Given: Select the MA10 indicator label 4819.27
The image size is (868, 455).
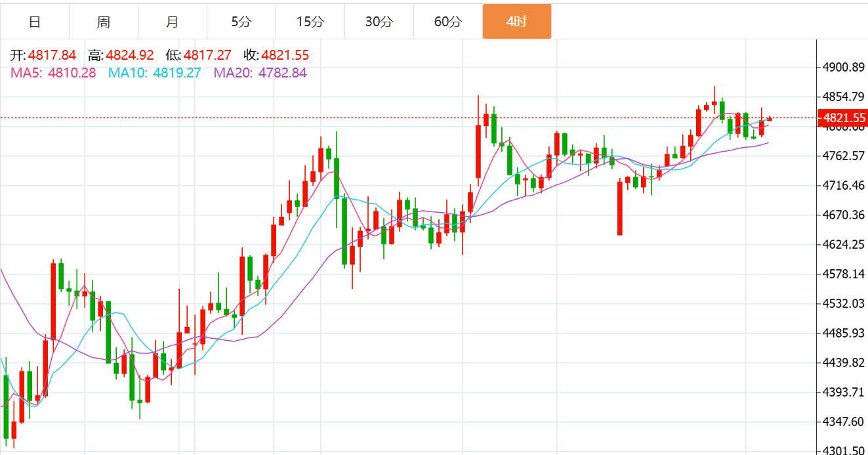Looking at the screenshot, I should click(155, 73).
